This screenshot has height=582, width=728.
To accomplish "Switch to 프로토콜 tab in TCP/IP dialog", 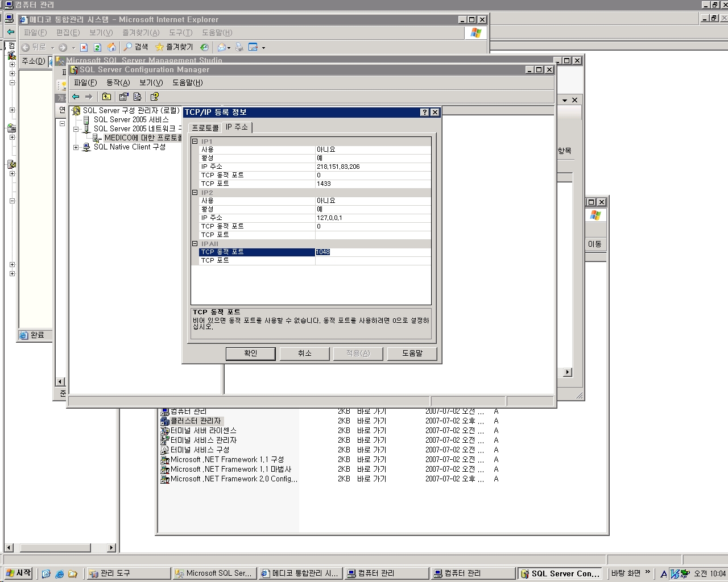I will click(205, 128).
